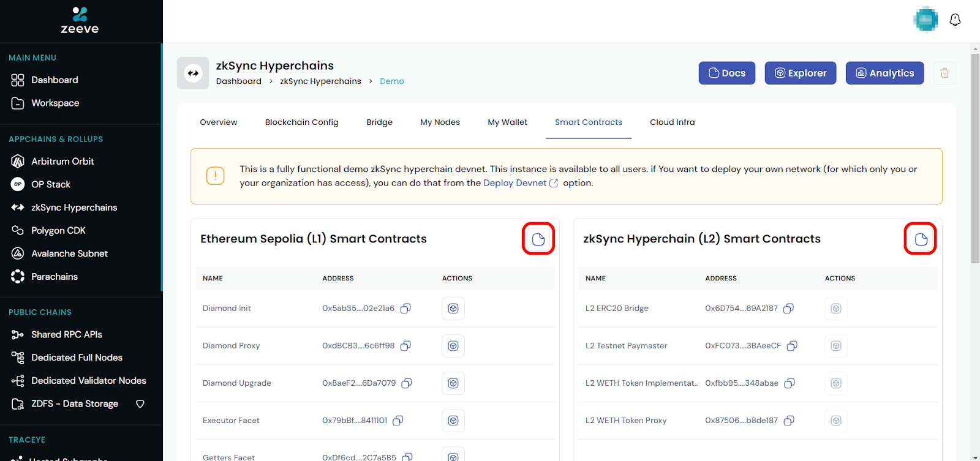980x461 pixels.
Task: Switch to the Bridge tab
Action: tap(379, 122)
